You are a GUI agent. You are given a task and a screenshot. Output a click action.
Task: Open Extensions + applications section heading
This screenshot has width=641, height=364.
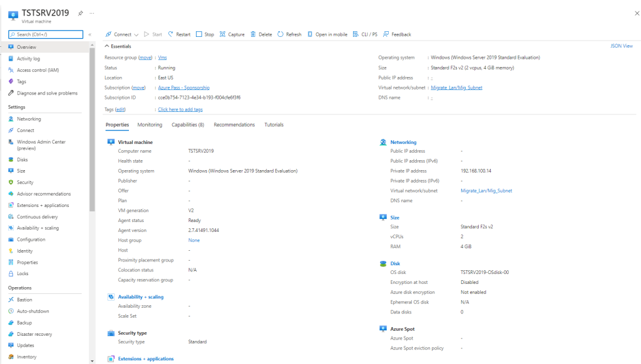pyautogui.click(x=145, y=359)
